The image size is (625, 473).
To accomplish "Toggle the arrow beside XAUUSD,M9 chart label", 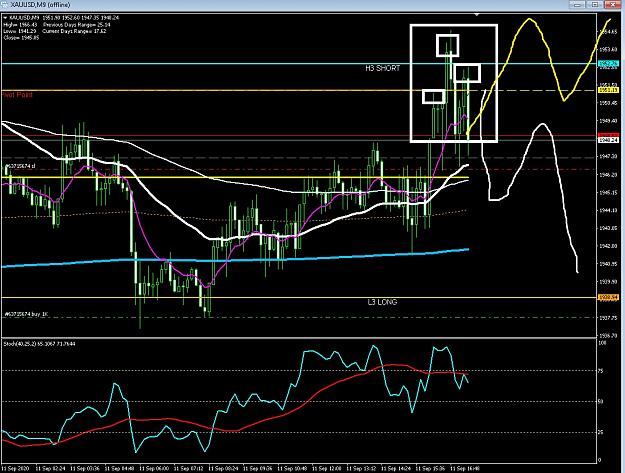I will coord(5,18).
